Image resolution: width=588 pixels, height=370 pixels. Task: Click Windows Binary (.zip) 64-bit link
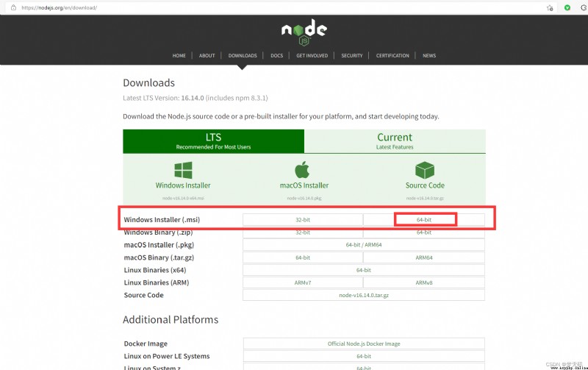click(x=424, y=232)
